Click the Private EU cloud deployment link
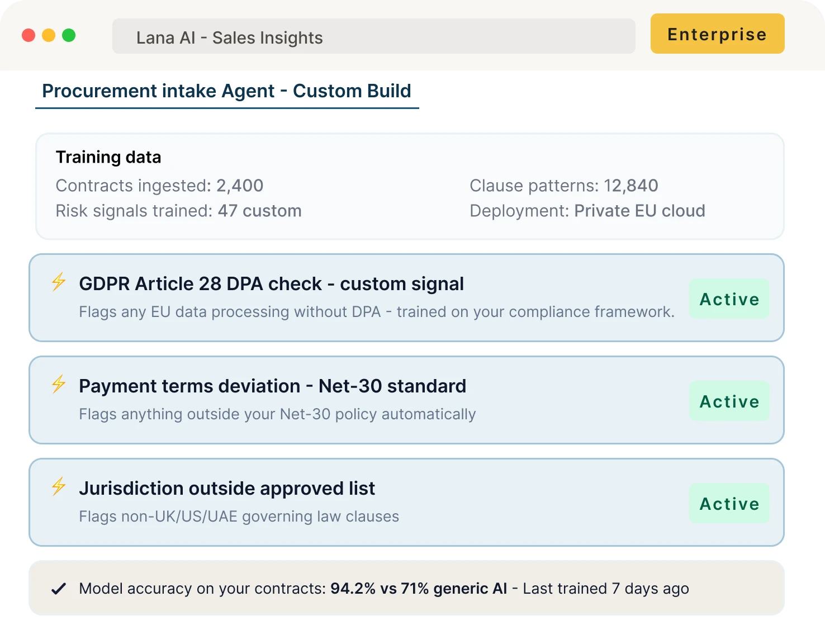 tap(639, 211)
